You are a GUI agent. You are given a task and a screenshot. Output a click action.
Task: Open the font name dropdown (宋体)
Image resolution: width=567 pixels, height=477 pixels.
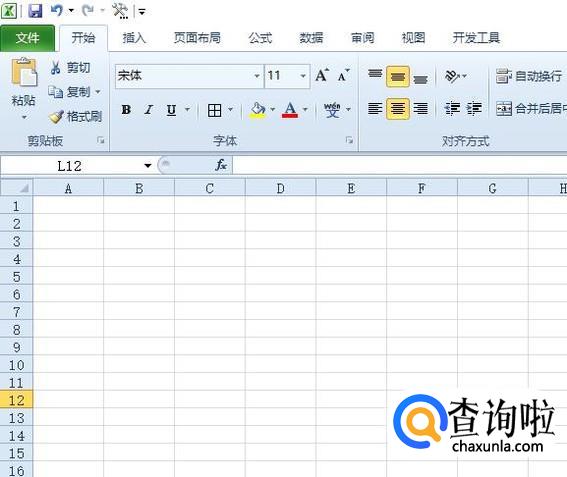257,76
